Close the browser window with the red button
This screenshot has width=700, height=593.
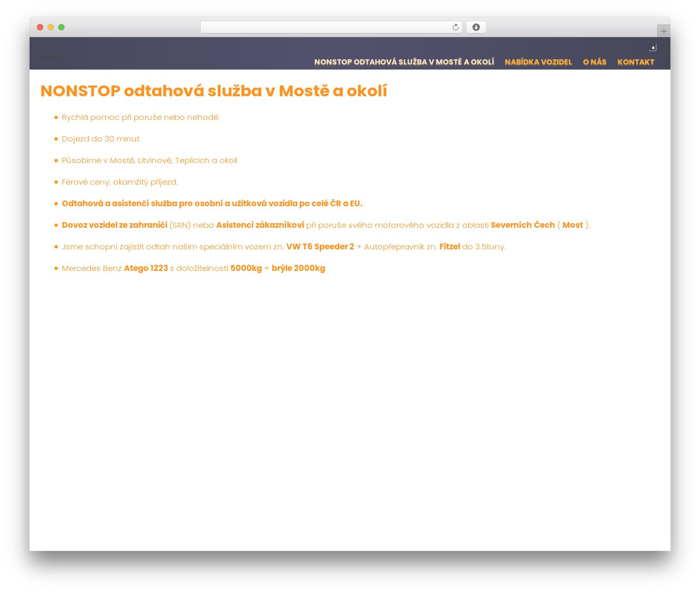tap(40, 27)
